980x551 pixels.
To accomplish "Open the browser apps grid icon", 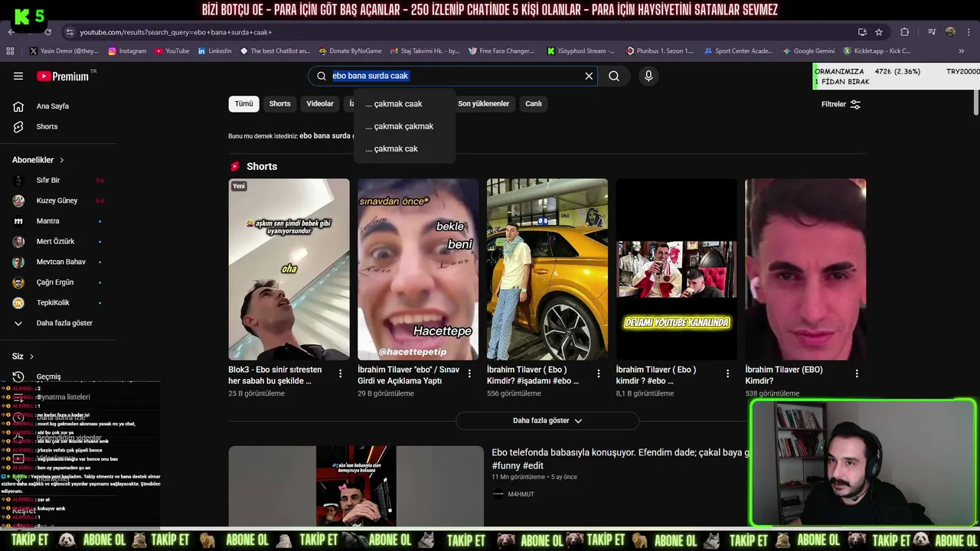I will pos(10,51).
